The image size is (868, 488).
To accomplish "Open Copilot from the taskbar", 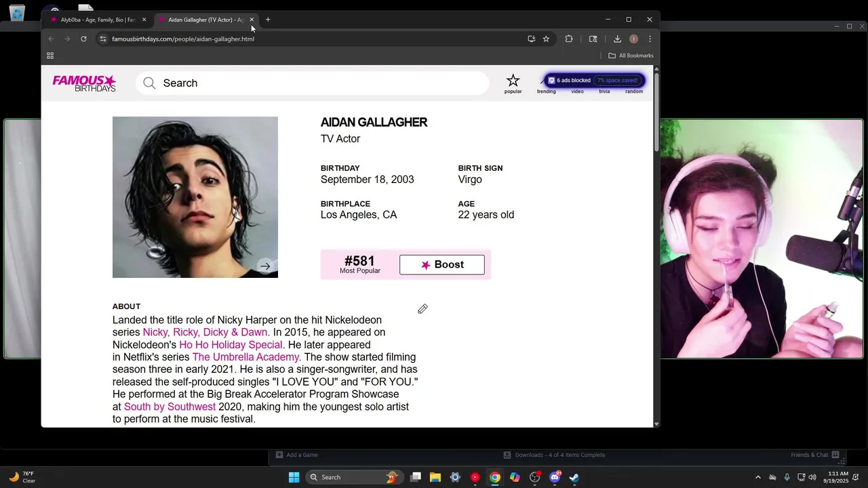I will (x=515, y=477).
